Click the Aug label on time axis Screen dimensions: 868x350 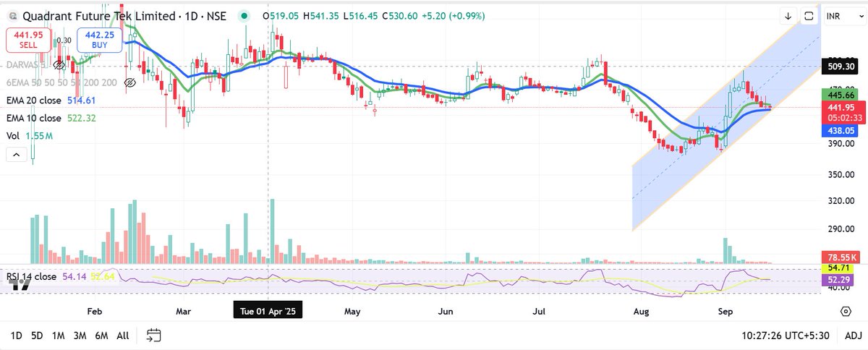pyautogui.click(x=641, y=311)
